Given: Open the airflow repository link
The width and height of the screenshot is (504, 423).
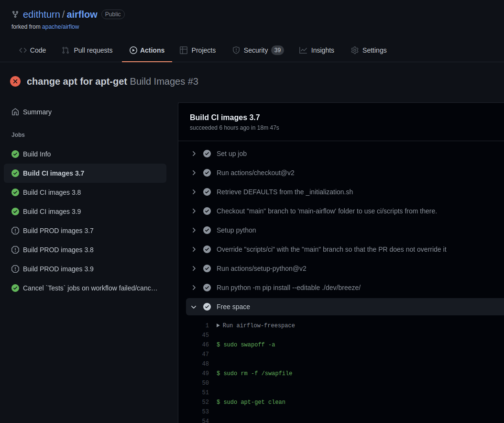Looking at the screenshot, I should 82,14.
